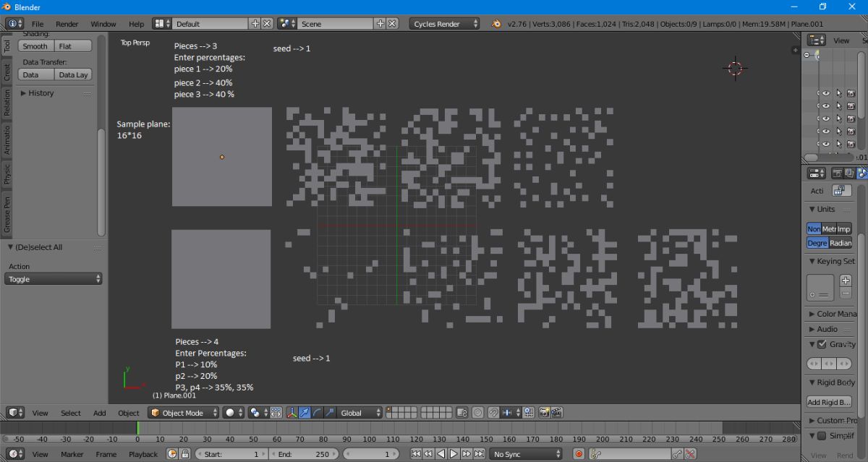Open the viewport shading selector
This screenshot has width=868, height=462.
pyautogui.click(x=234, y=413)
